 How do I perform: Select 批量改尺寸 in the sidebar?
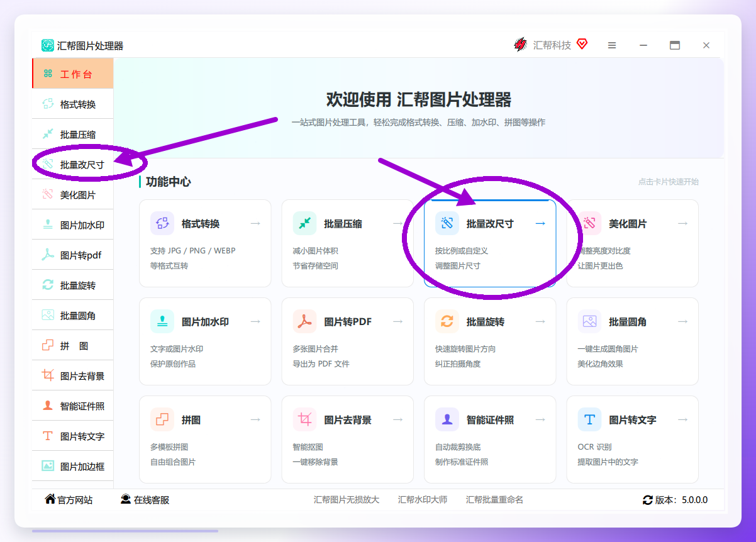click(x=73, y=164)
